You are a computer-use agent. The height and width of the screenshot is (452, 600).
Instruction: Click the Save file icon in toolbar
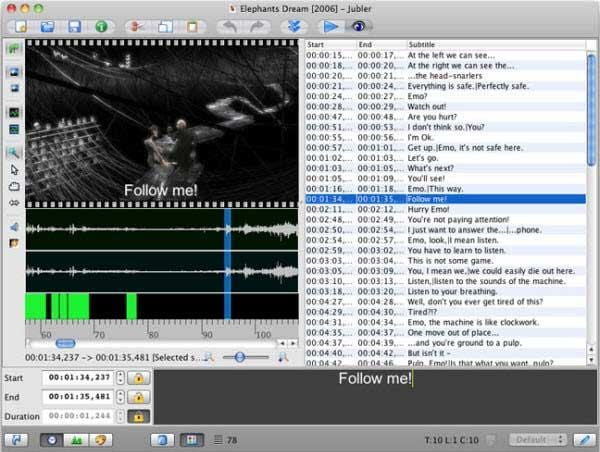click(76, 25)
